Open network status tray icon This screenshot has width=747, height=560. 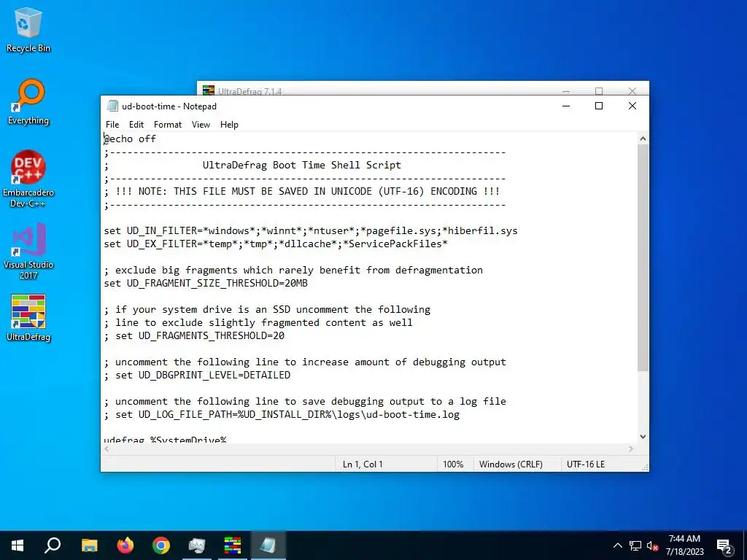(x=635, y=545)
